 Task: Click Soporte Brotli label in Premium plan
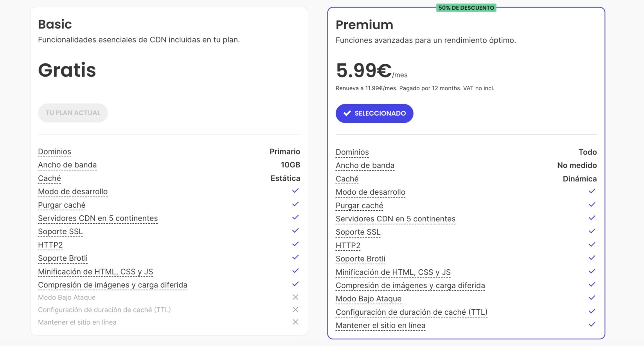pyautogui.click(x=360, y=259)
